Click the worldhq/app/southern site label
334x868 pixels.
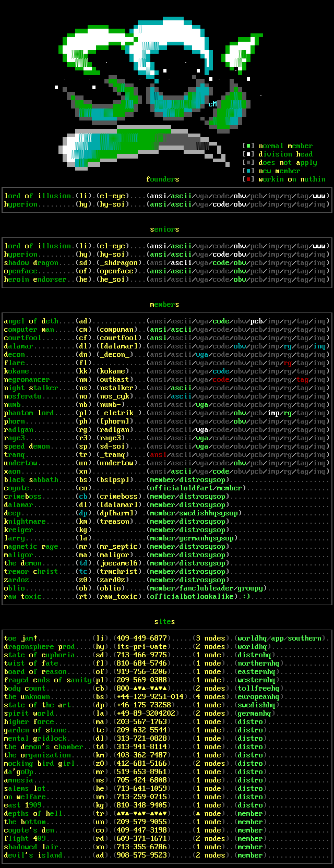[279, 638]
